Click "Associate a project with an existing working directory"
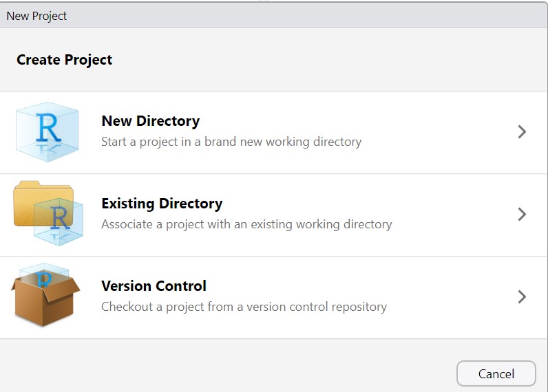 (246, 224)
